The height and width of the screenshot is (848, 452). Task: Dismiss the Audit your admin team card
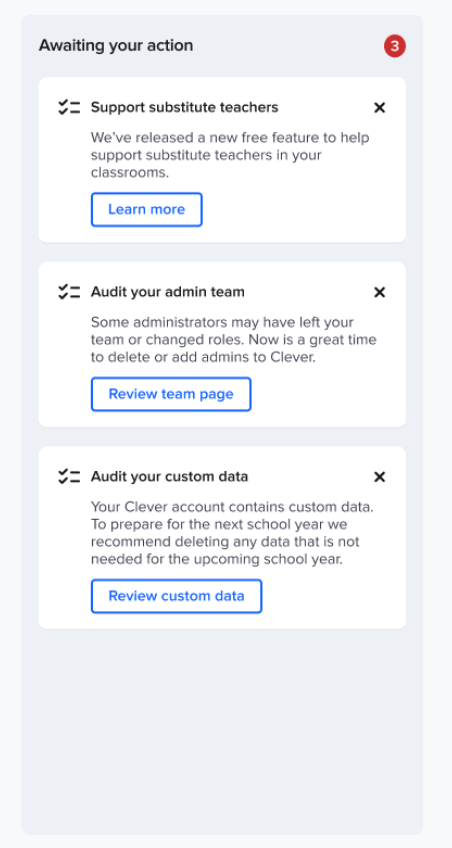click(x=380, y=292)
